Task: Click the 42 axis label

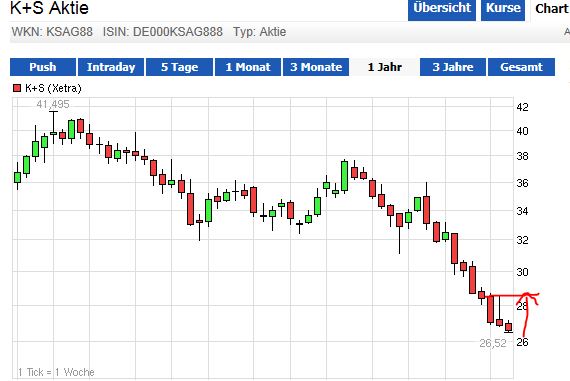Action: click(522, 107)
